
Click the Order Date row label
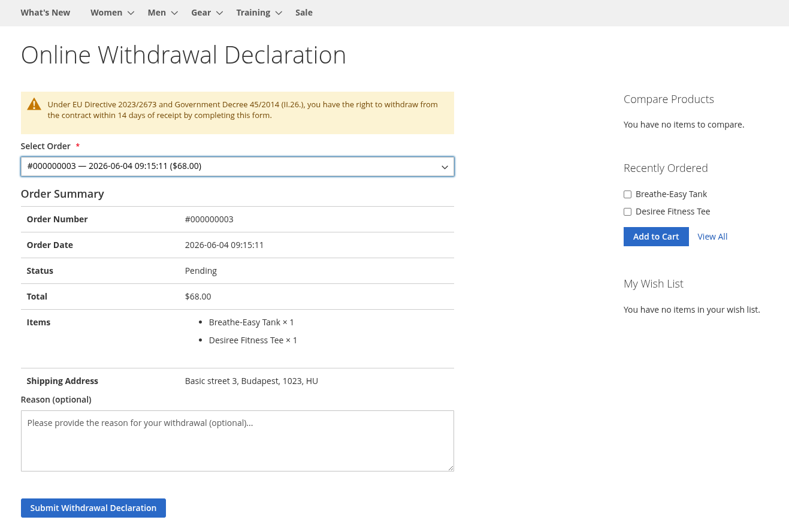[50, 245]
